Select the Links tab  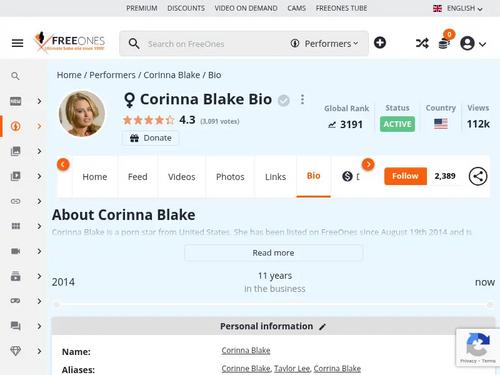point(275,177)
